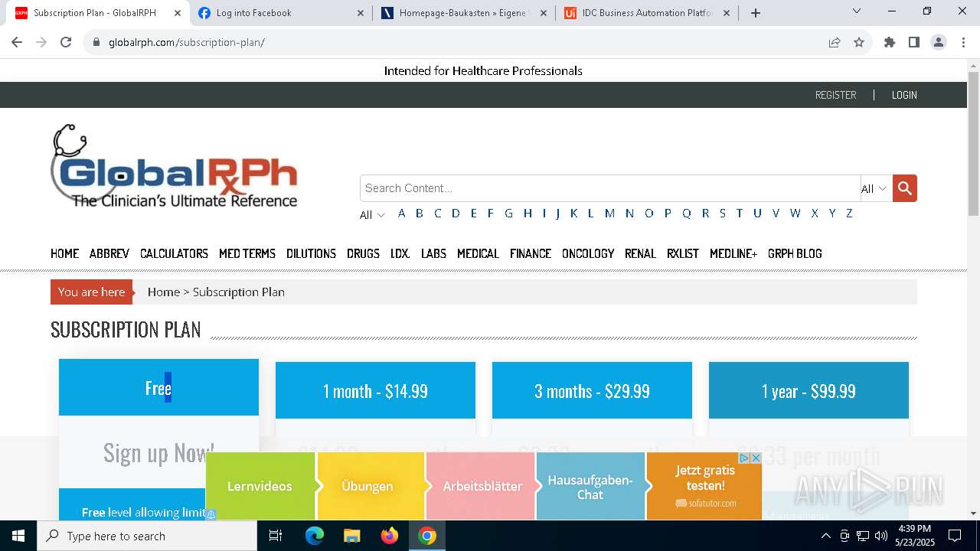Click Home breadcrumb link
Screen dimensions: 980x551
[163, 292]
